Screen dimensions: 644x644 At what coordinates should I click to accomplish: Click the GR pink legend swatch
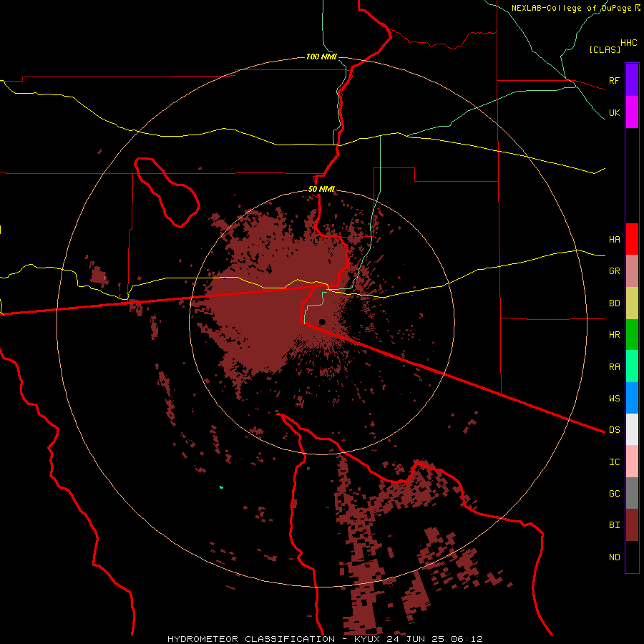click(632, 271)
